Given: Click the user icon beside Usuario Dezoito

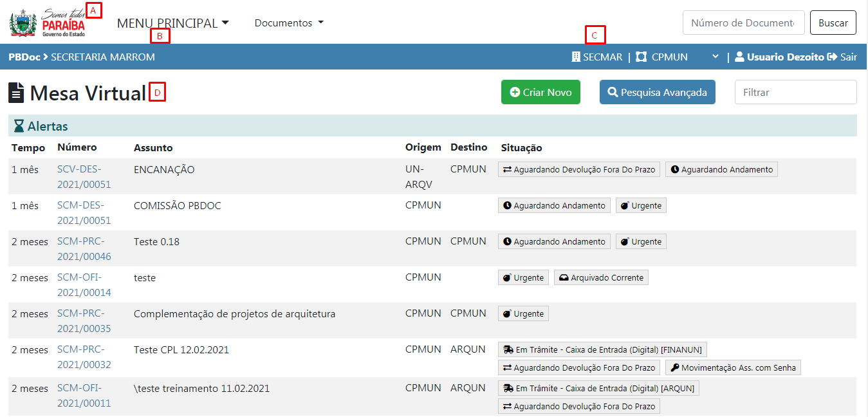Looking at the screenshot, I should point(739,57).
